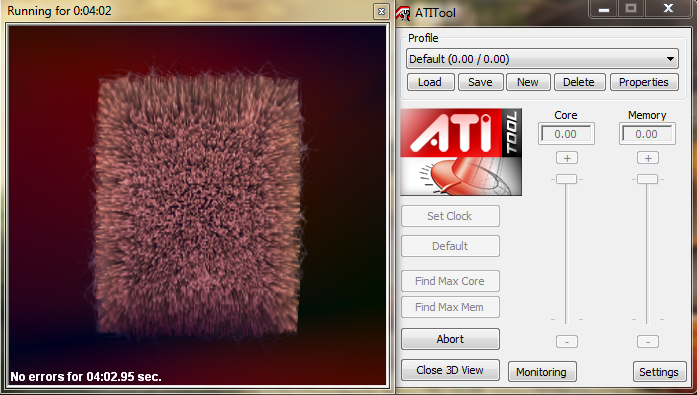Open the Profile dropdown list
The width and height of the screenshot is (697, 395).
tap(542, 59)
